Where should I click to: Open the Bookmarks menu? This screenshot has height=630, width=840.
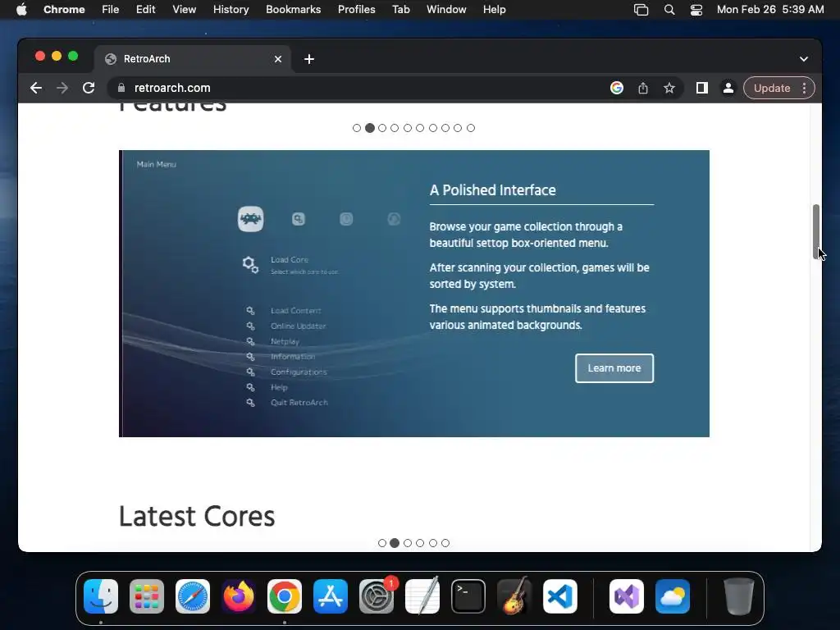pos(293,10)
